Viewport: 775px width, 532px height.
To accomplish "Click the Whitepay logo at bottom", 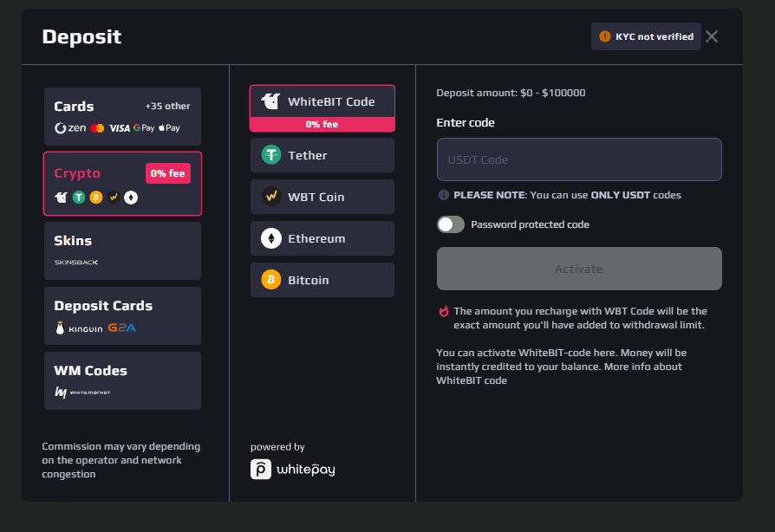I will 293,470.
